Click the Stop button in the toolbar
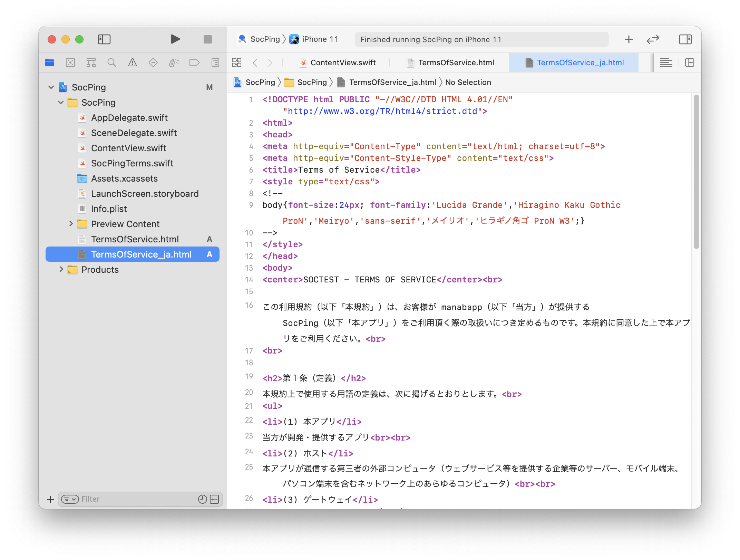 pyautogui.click(x=207, y=39)
